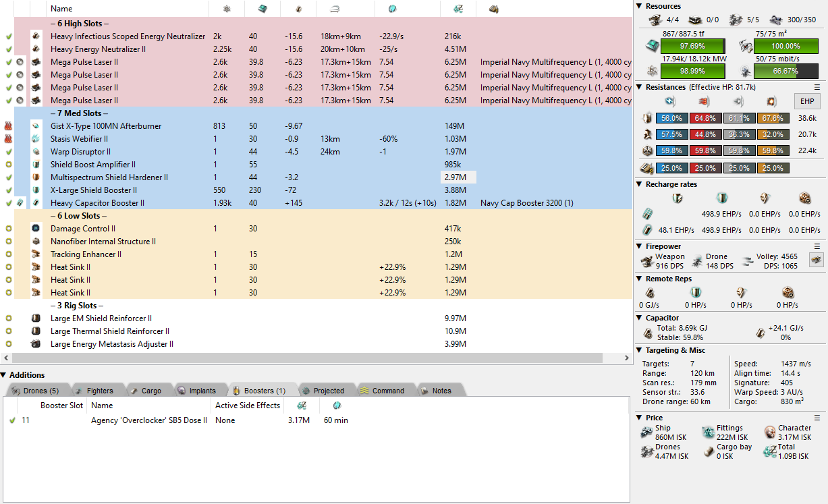Collapse the Capacitor panel
The width and height of the screenshot is (828, 504).
click(640, 318)
